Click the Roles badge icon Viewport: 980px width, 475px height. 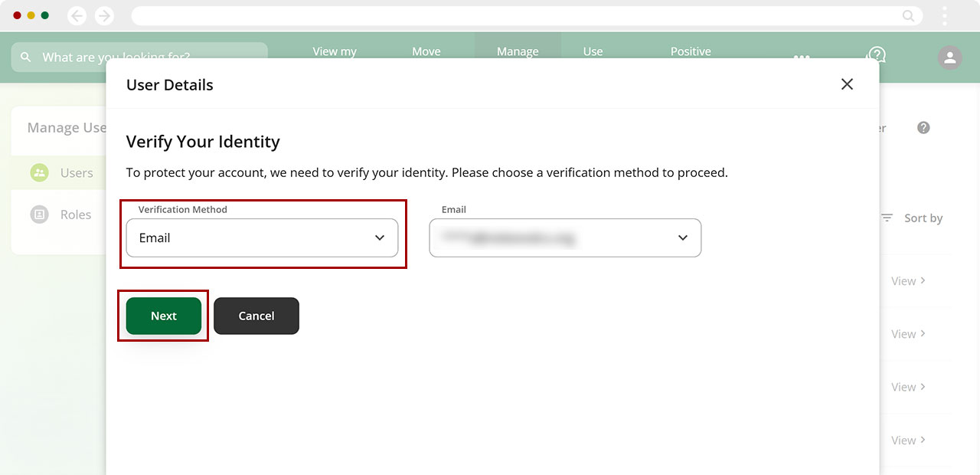point(39,215)
